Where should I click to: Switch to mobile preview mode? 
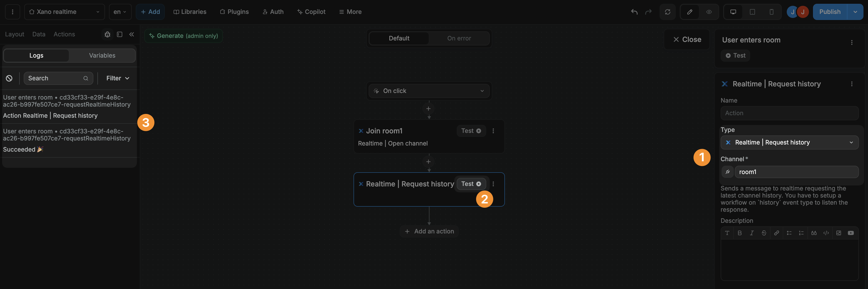(x=772, y=12)
